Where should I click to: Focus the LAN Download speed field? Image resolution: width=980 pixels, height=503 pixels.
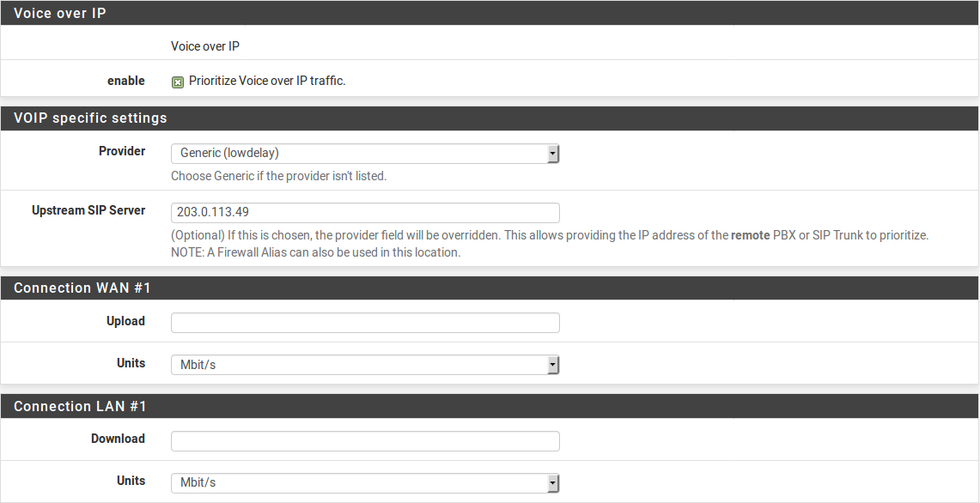coord(365,441)
